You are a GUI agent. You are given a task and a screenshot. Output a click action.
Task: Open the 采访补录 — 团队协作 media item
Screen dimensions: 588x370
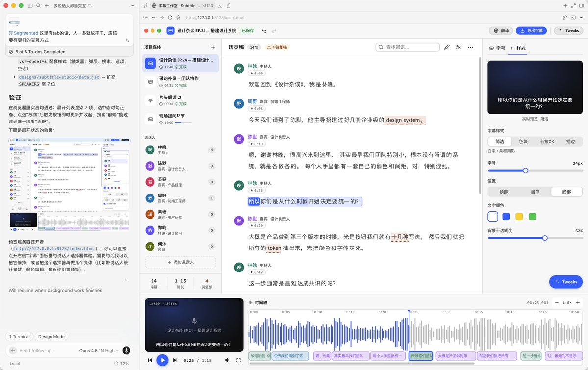pyautogui.click(x=180, y=82)
